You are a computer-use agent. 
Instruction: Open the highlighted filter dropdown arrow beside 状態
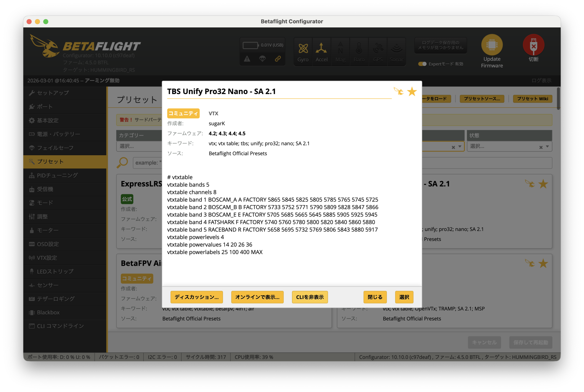(460, 146)
